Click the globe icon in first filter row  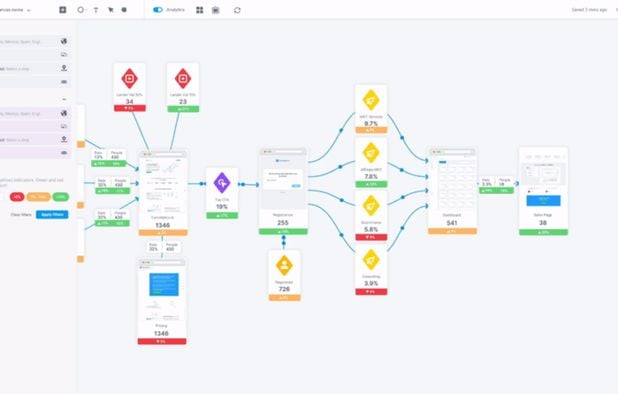(64, 41)
